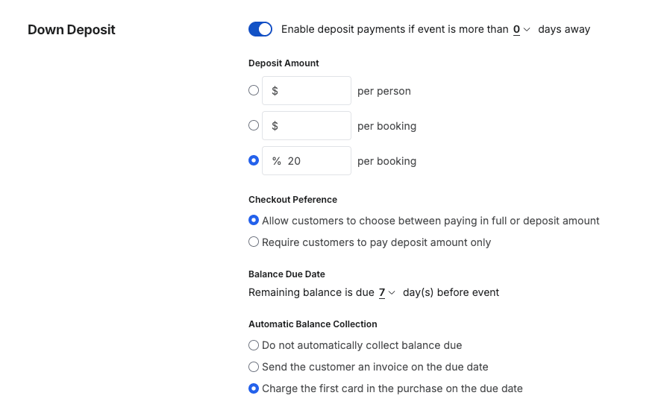Click the Balance Due Date label
Viewport: 670px width, 419px height.
point(286,274)
